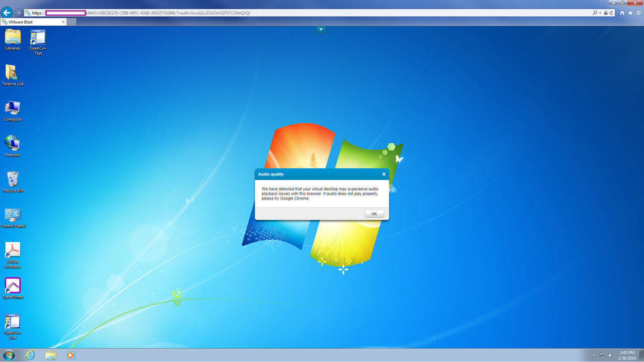
Task: Select the OpenCo+ Test desktop shortcut
Action: [38, 42]
